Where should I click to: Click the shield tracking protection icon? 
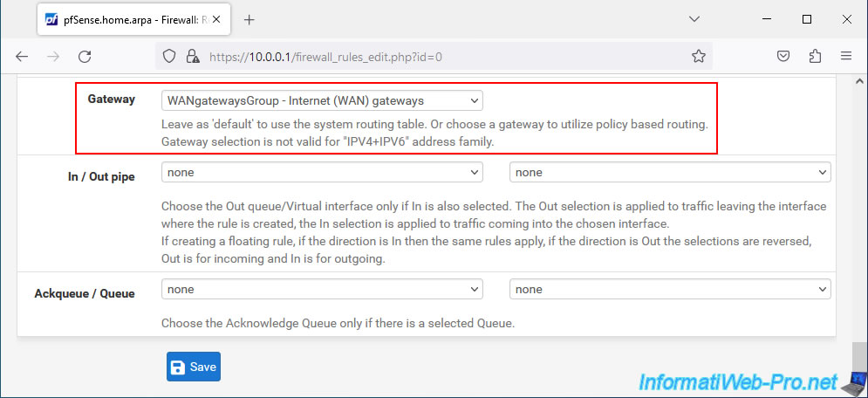(169, 57)
